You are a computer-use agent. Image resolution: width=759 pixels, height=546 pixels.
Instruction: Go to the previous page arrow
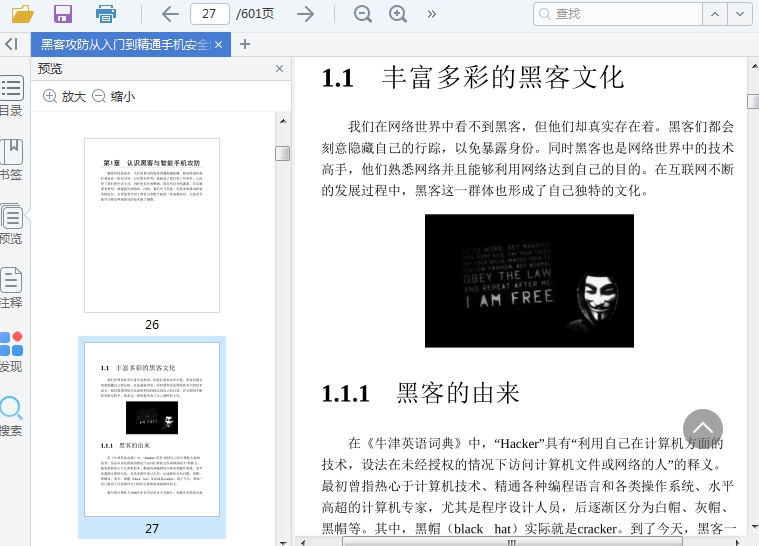[170, 14]
